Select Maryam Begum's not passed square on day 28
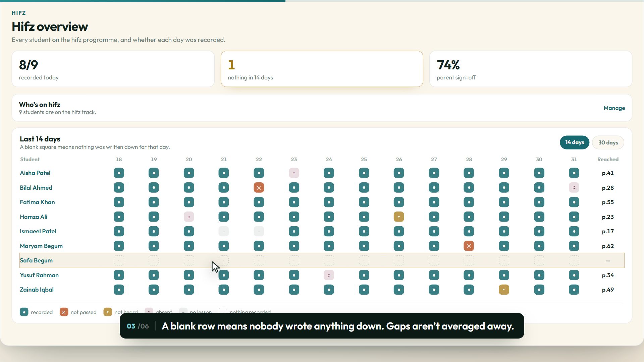The height and width of the screenshot is (362, 644). (x=469, y=246)
